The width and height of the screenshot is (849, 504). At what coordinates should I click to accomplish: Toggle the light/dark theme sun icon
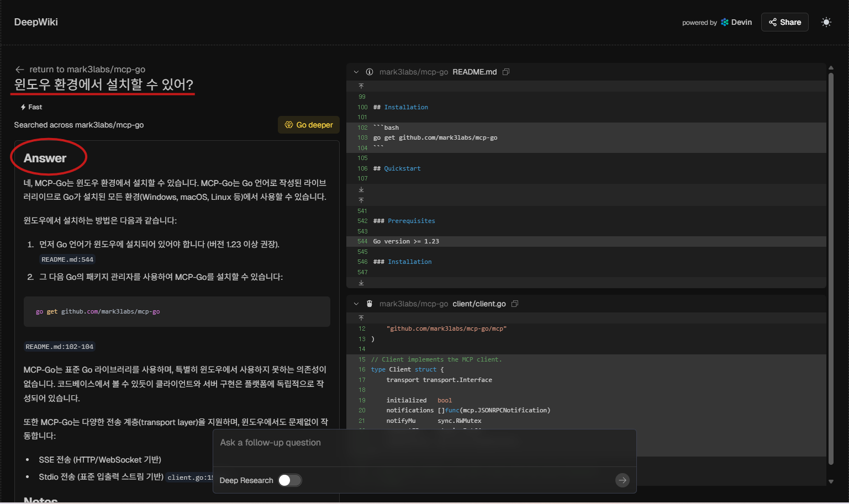826,22
